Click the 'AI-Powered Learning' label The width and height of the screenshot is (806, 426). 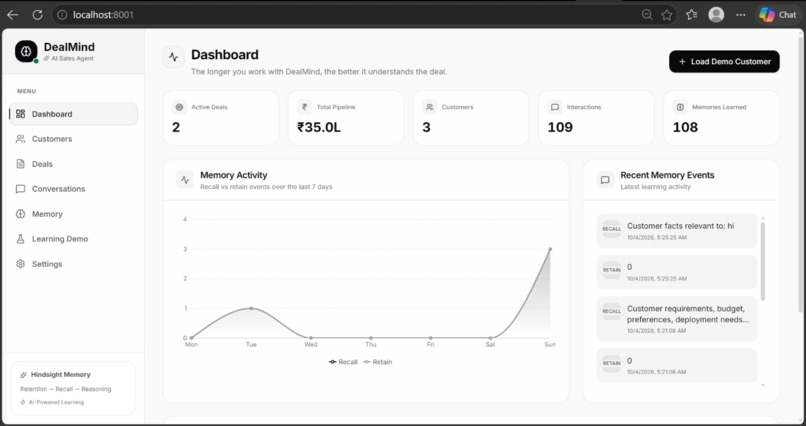tap(56, 402)
